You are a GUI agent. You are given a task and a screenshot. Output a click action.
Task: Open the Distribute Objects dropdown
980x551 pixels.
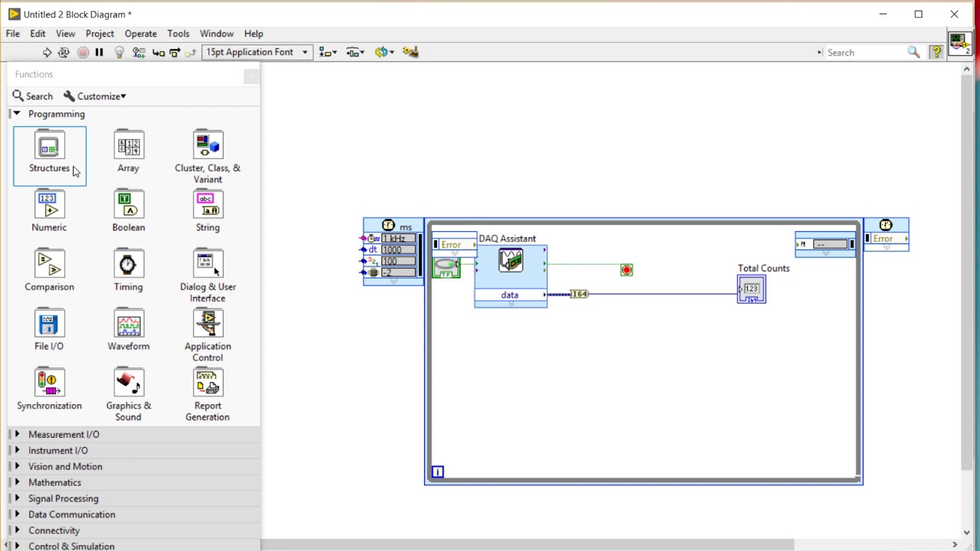tap(354, 52)
